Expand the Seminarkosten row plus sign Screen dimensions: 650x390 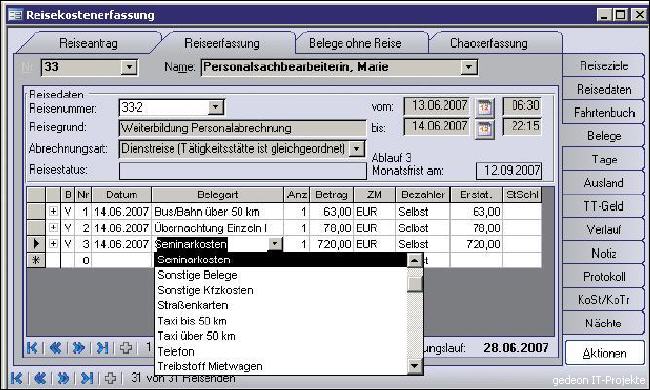[53, 244]
